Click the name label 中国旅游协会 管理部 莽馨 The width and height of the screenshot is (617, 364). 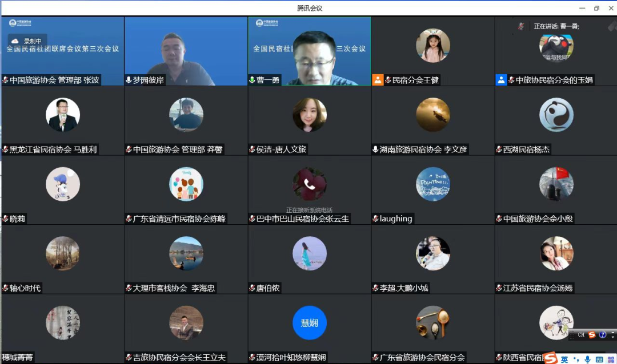pyautogui.click(x=178, y=149)
